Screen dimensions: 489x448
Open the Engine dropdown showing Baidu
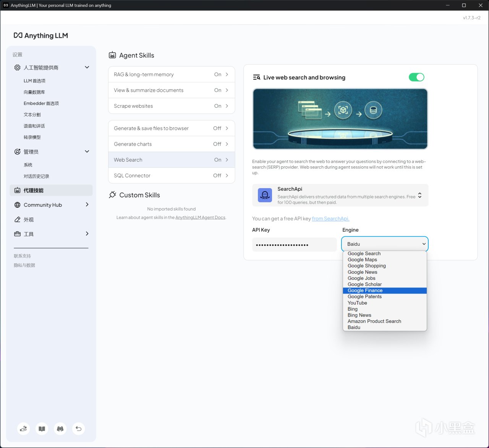pos(385,244)
